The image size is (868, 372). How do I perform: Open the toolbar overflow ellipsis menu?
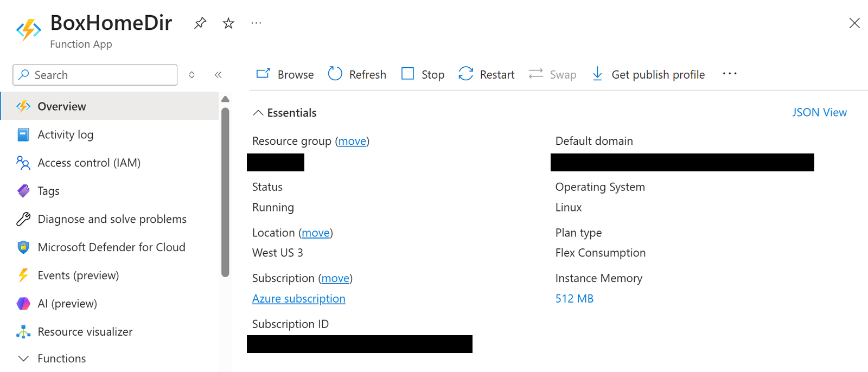click(730, 74)
